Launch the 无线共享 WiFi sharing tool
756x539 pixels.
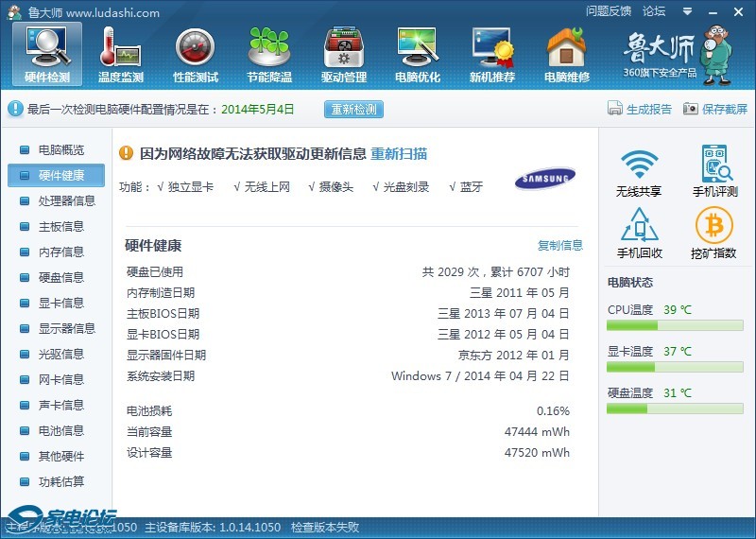pyautogui.click(x=639, y=172)
